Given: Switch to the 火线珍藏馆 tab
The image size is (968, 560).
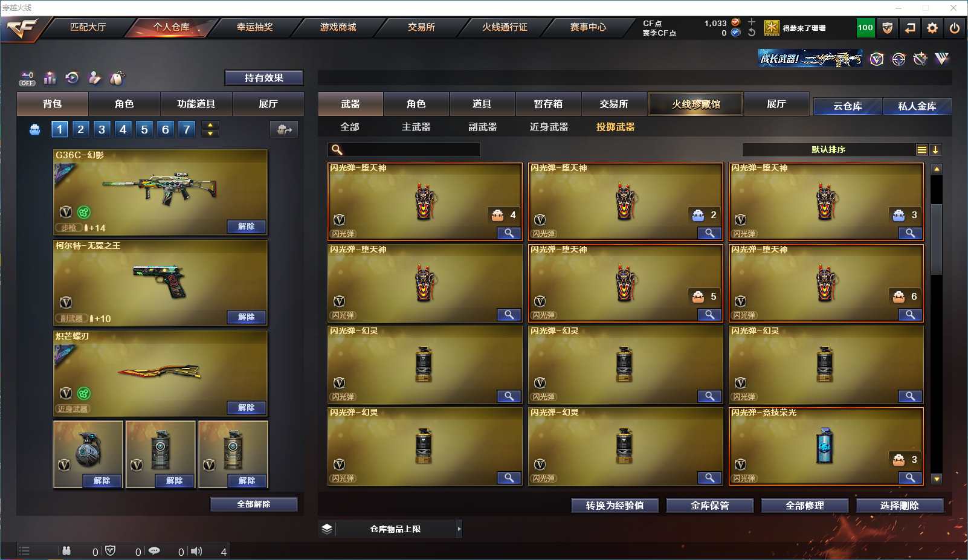Looking at the screenshot, I should [x=695, y=104].
